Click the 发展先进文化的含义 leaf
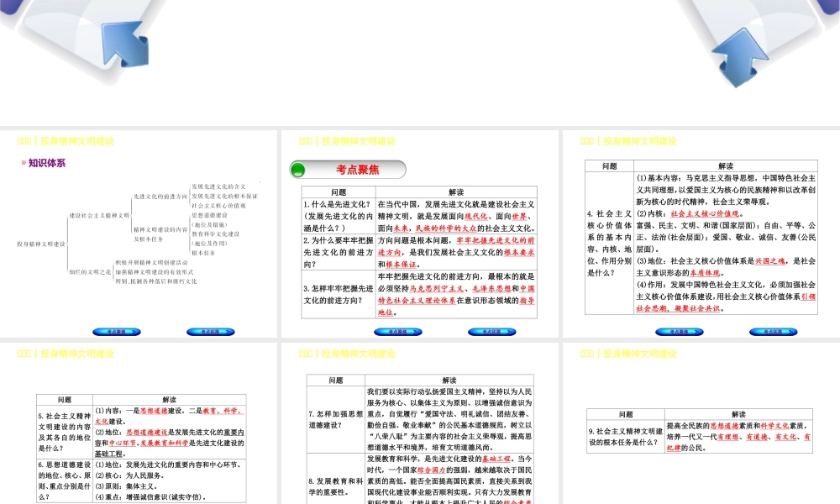Viewport: 840px width, 504px height. click(218, 186)
